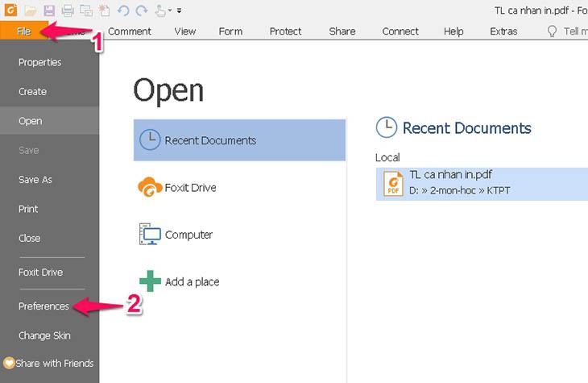Open the File tab
588x383 pixels.
(24, 31)
